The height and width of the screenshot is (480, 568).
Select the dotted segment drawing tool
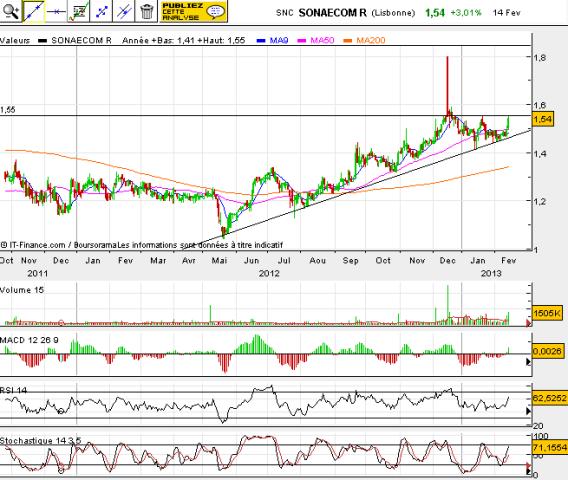(101, 12)
